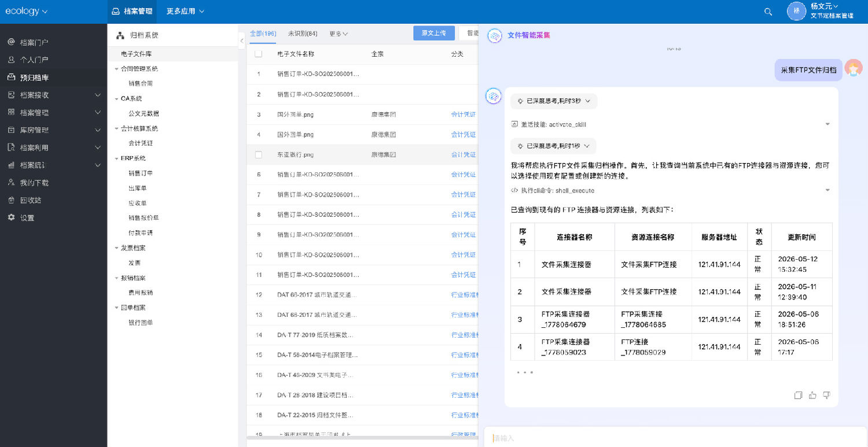
Task: Click the 档案利用 sidebar icon
Action: point(11,147)
